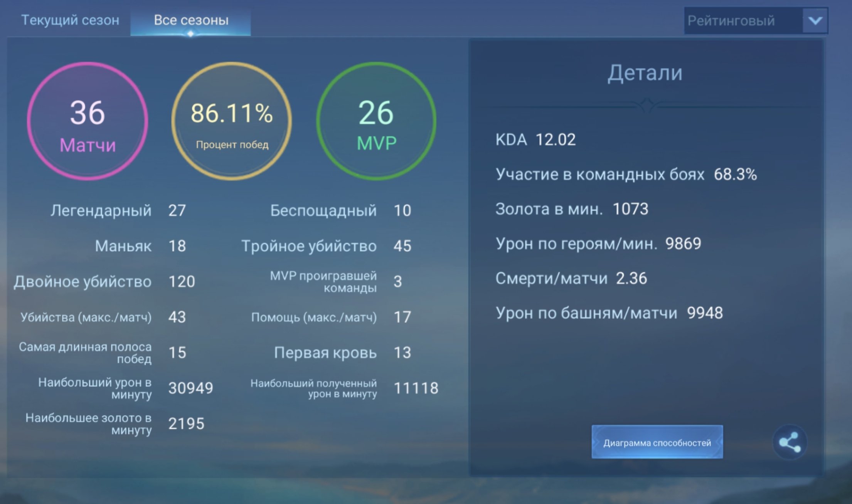Click the Легендарный stat row
The height and width of the screenshot is (504, 852).
pyautogui.click(x=118, y=210)
